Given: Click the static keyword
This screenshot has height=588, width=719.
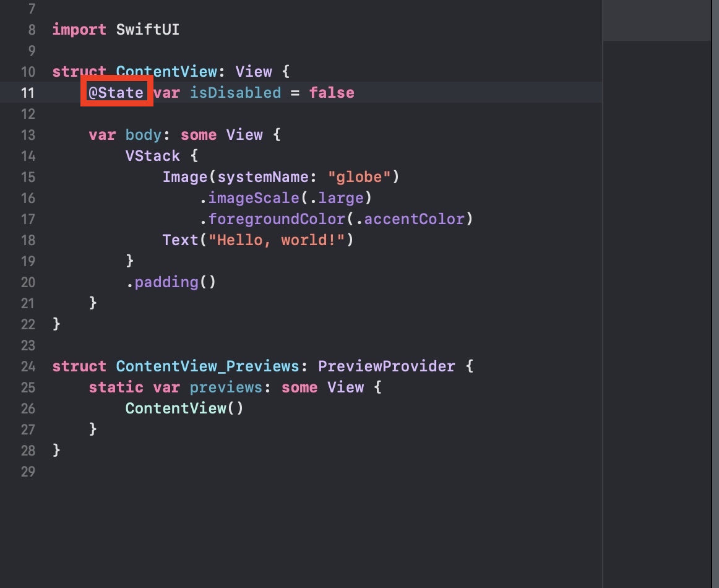Looking at the screenshot, I should point(116,387).
